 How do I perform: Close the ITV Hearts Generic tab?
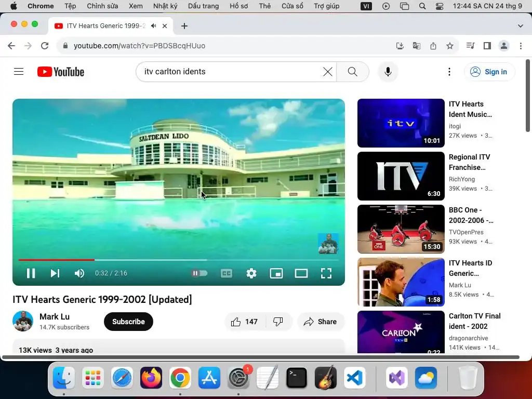coord(165,26)
